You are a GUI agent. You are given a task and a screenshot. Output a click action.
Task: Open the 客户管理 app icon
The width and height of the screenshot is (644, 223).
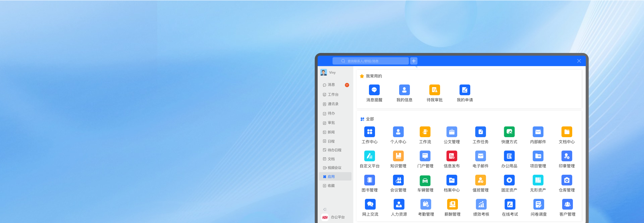click(x=567, y=205)
